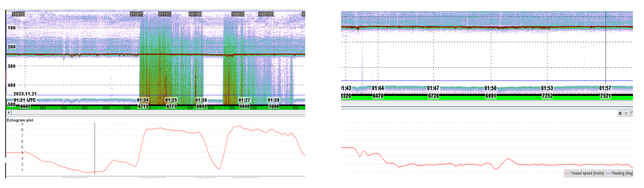Click the 9 value on the speed axis
This screenshot has height=188, width=644.
coord(21,124)
